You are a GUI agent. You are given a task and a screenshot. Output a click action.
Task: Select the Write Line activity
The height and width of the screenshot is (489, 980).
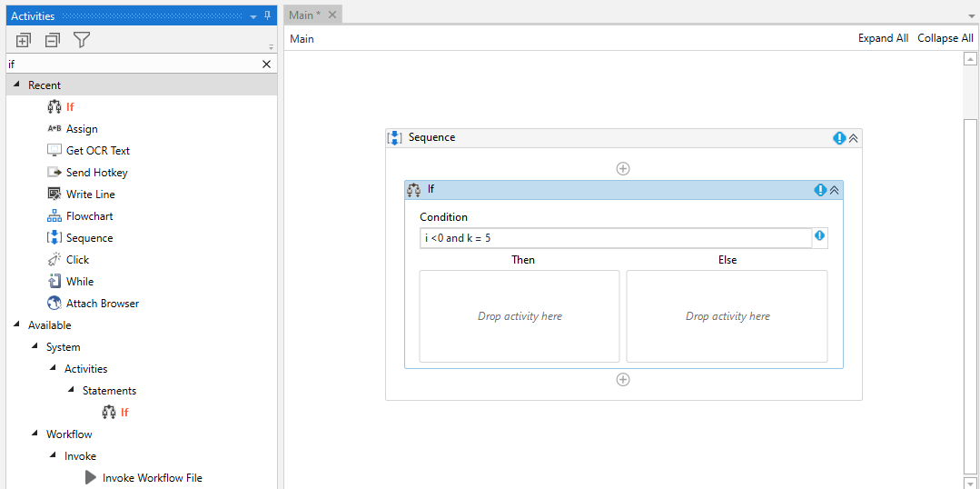[x=91, y=195]
